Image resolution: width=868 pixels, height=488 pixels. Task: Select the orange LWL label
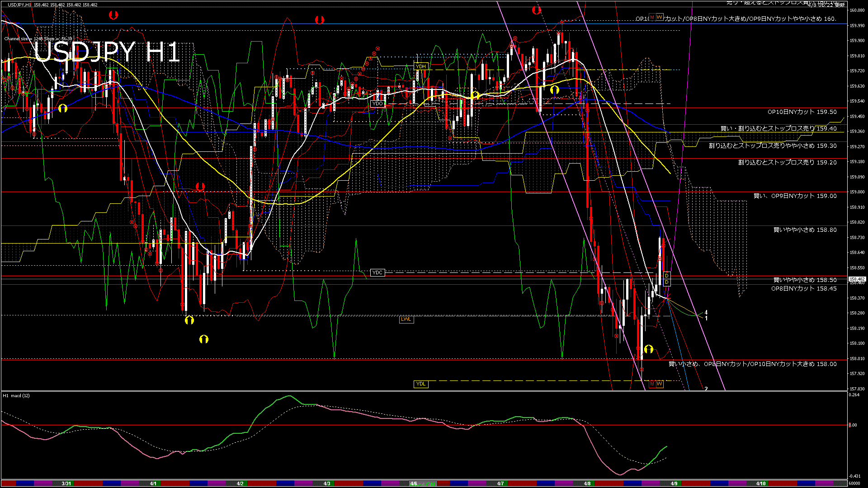click(x=406, y=319)
